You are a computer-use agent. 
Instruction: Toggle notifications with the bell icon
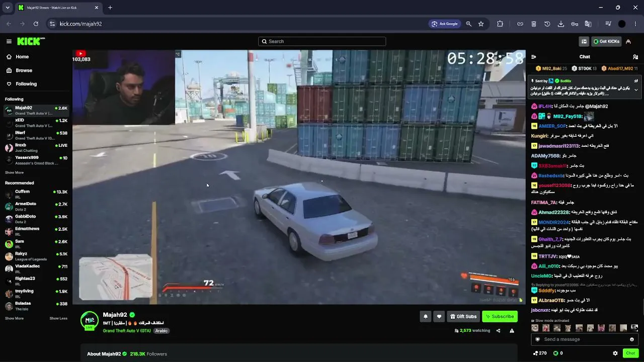(426, 316)
